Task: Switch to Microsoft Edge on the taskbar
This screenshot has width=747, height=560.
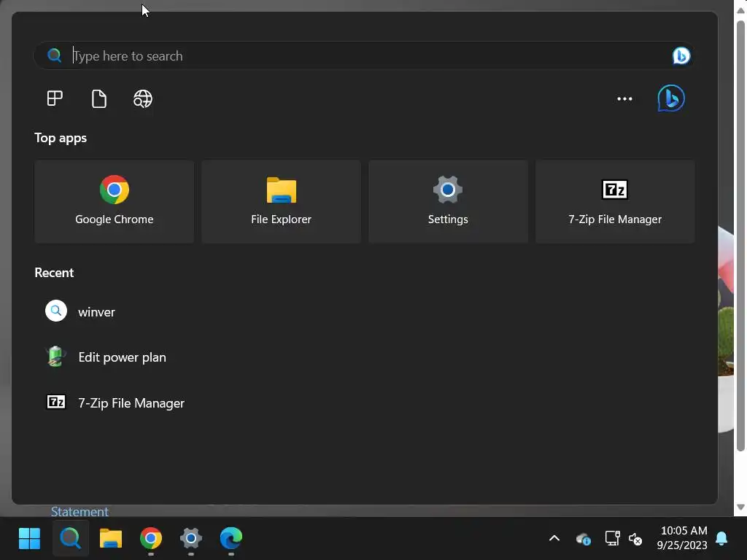Action: tap(231, 538)
